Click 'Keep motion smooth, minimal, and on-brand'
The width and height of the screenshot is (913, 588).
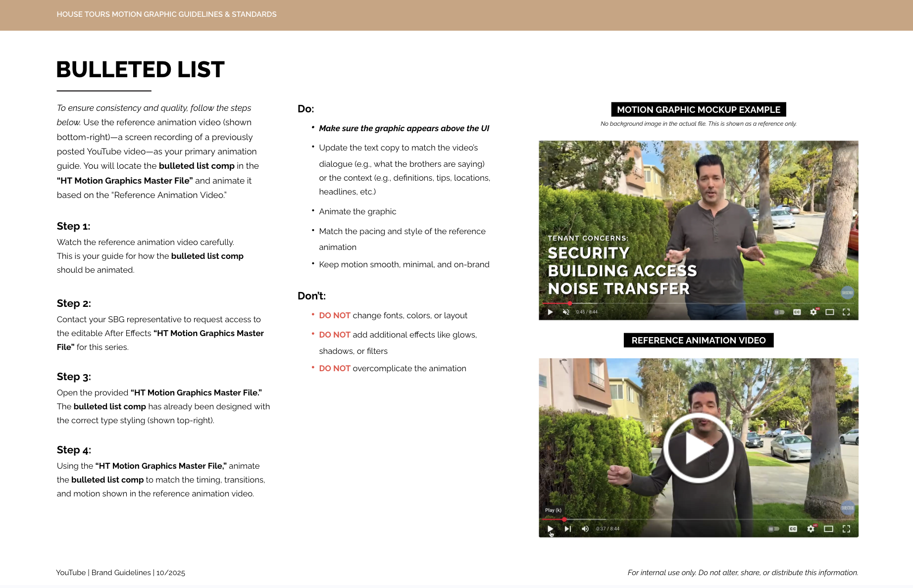[x=404, y=265]
